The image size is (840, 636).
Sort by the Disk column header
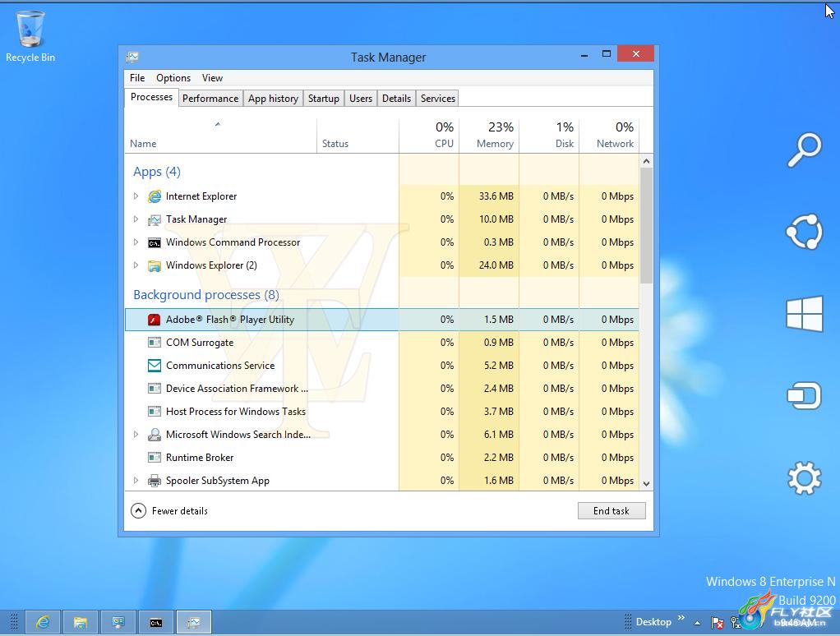(549, 136)
